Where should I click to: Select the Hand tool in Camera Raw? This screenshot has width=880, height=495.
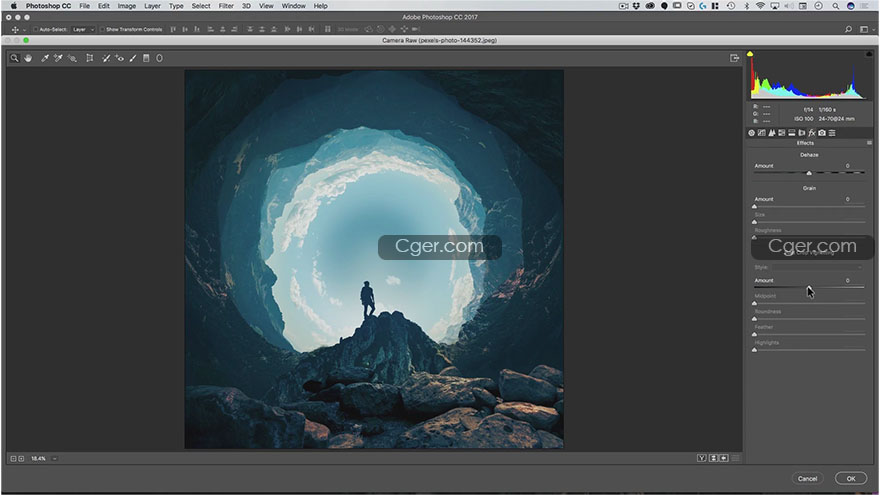coord(28,58)
